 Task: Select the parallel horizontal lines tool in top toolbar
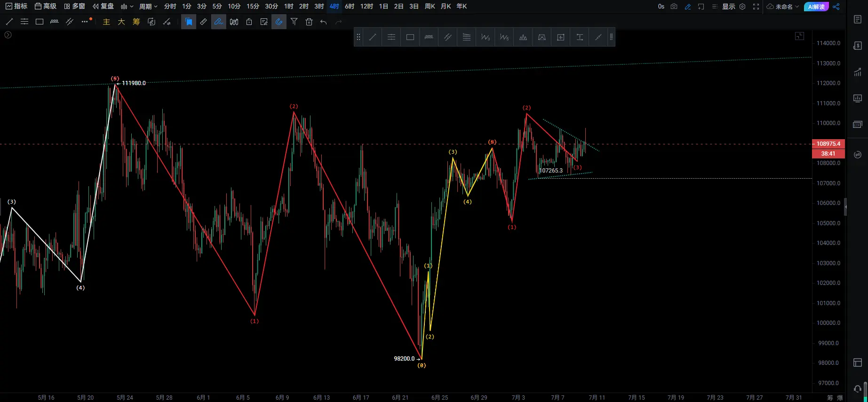click(24, 22)
